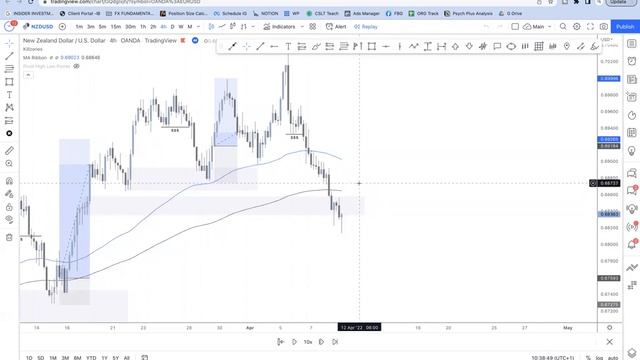640x360 pixels.
Task: Open the go-to-date calendar icon
Action: point(144,358)
